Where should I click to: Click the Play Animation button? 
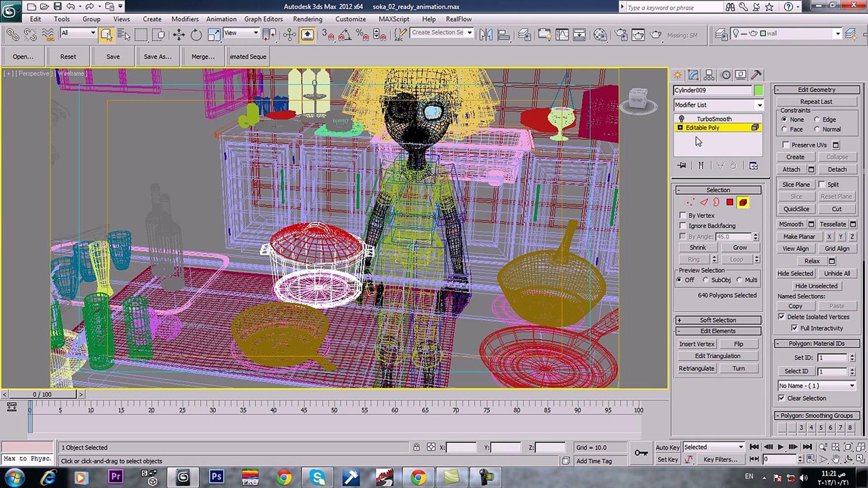[x=781, y=447]
